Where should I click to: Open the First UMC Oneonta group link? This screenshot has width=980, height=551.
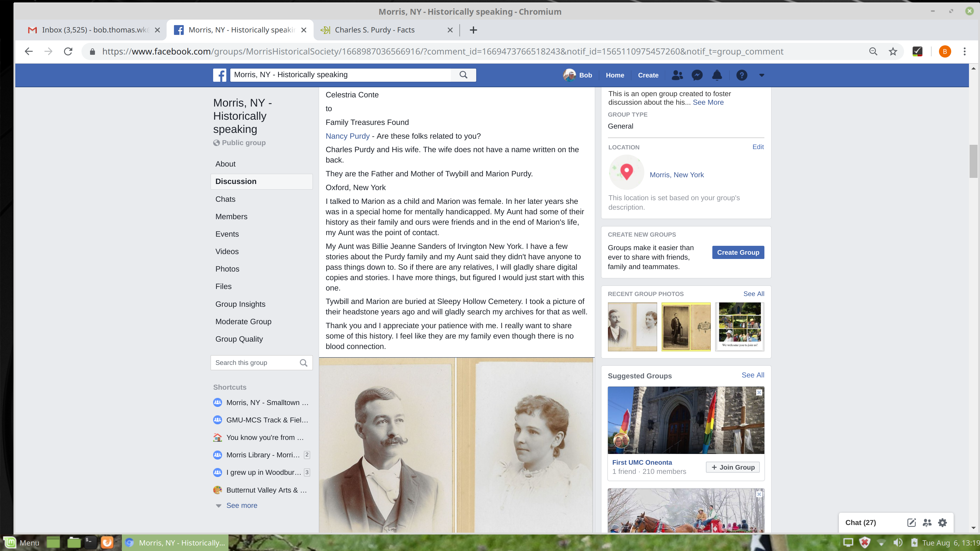642,463
